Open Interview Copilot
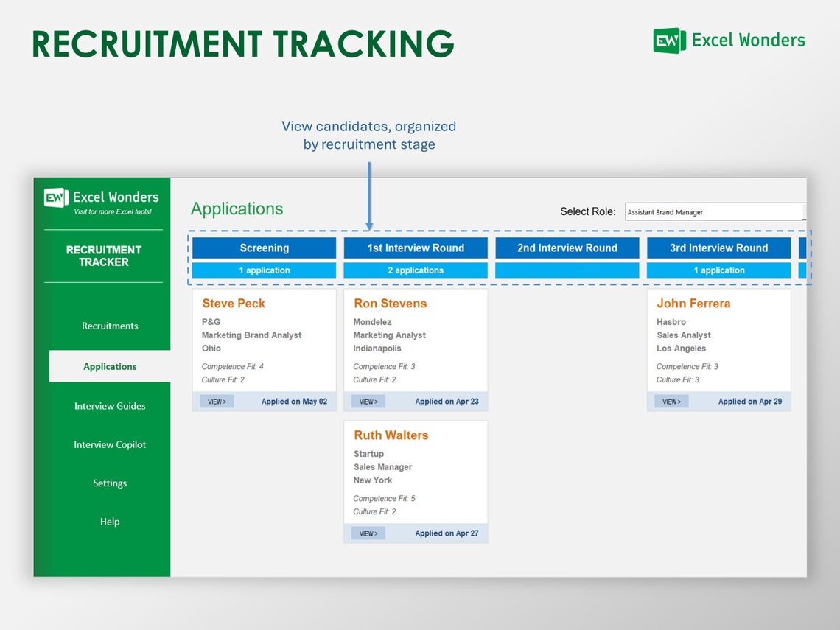The image size is (840, 630). tap(109, 444)
